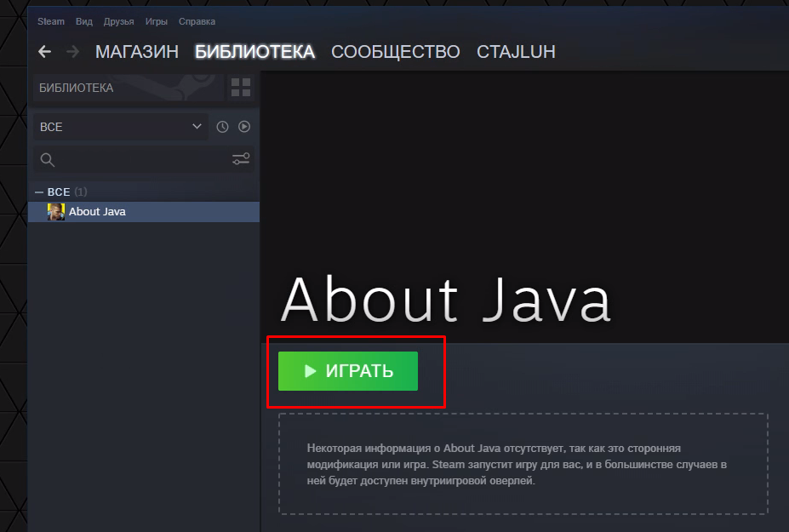Image resolution: width=789 pixels, height=532 pixels.
Task: Click the About Java game icon in sidebar
Action: tap(56, 212)
